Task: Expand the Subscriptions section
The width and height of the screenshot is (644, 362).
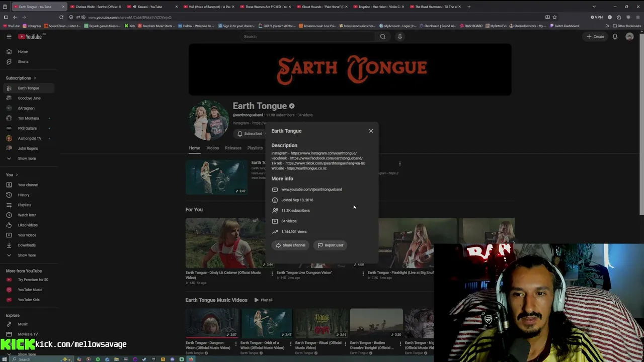Action: pyautogui.click(x=21, y=78)
